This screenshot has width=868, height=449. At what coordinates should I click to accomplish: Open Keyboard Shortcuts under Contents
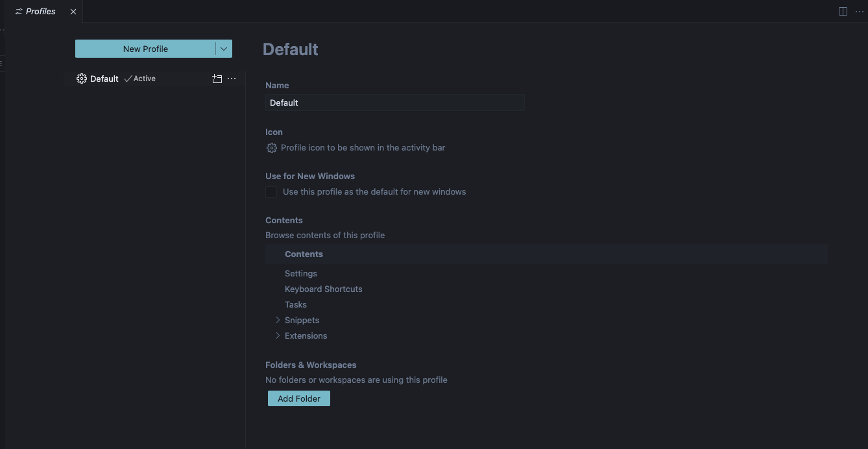coord(323,289)
